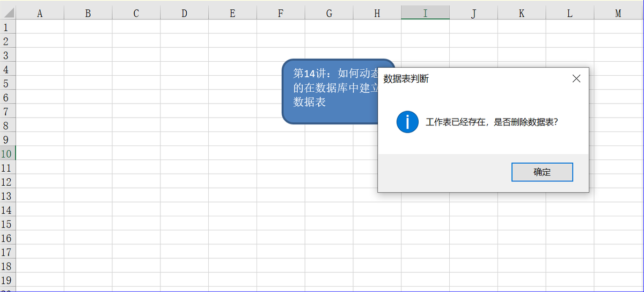Select column L header

[570, 13]
